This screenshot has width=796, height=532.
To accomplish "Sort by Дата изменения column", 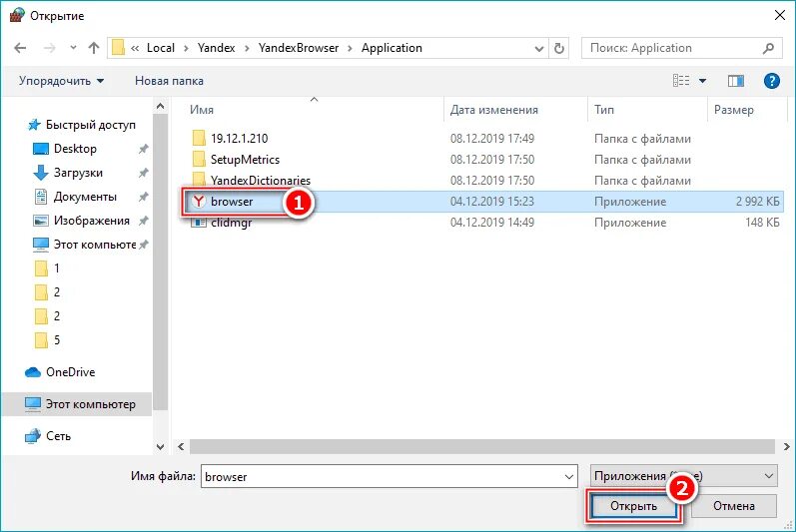I will click(494, 110).
